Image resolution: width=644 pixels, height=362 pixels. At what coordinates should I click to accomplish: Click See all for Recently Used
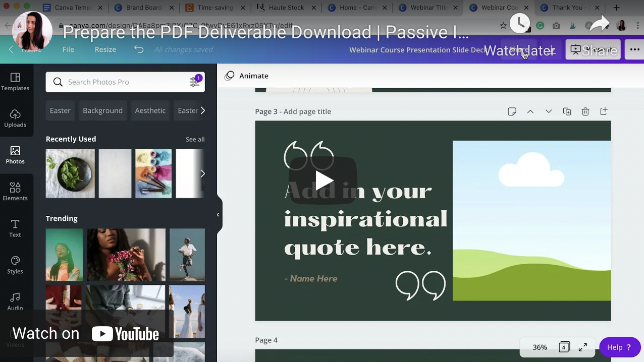click(x=195, y=139)
